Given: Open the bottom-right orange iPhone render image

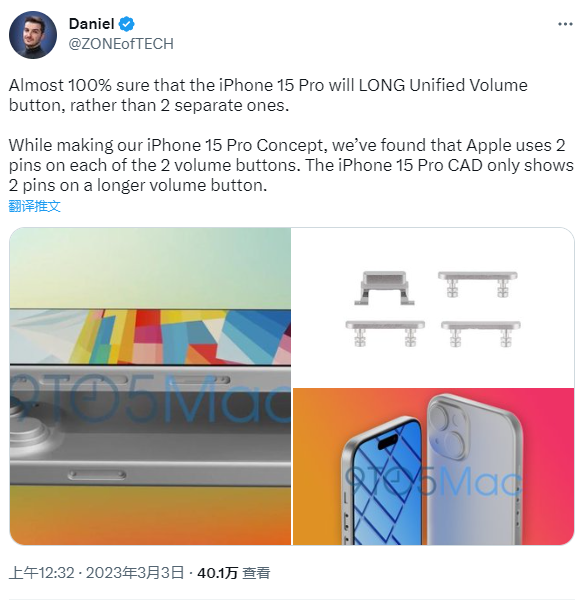Looking at the screenshot, I should (x=433, y=466).
